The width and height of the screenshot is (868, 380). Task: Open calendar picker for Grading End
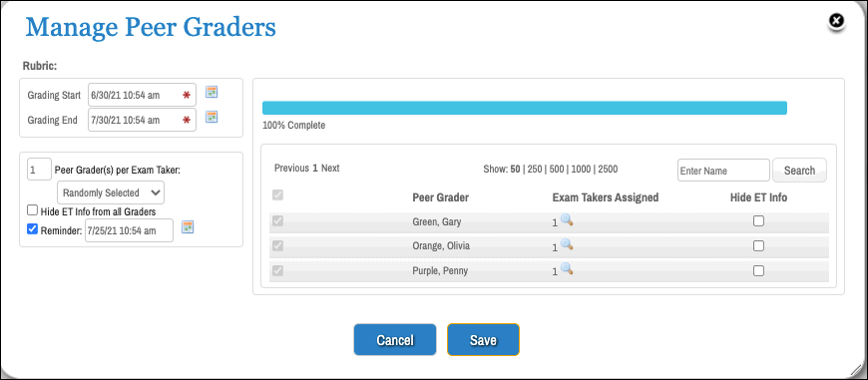(212, 117)
